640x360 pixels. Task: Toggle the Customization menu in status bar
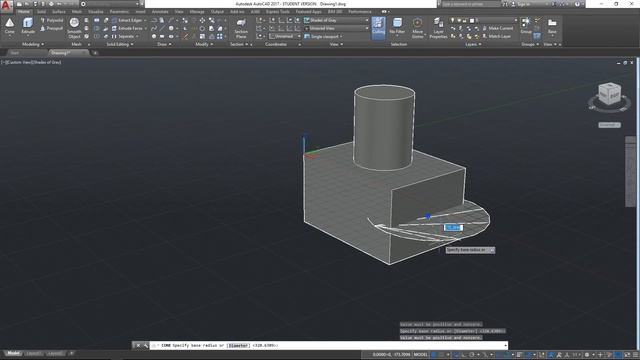(x=635, y=355)
